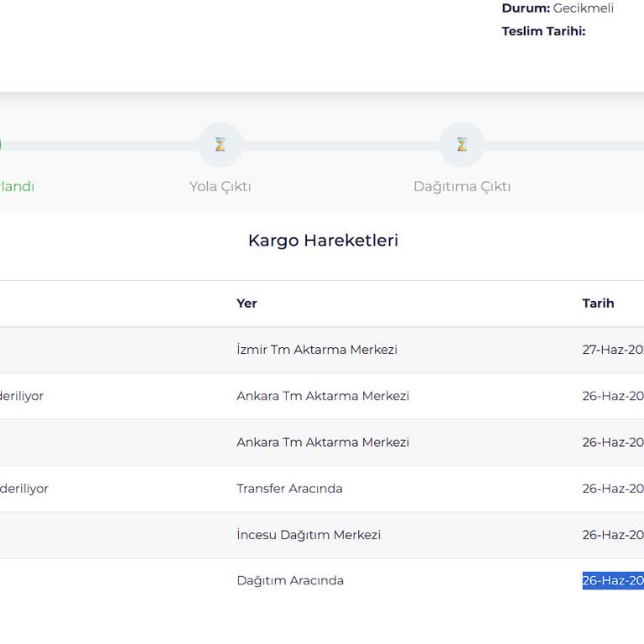Click the Teslim Tarihi label
This screenshot has height=644, width=644.
[x=543, y=31]
